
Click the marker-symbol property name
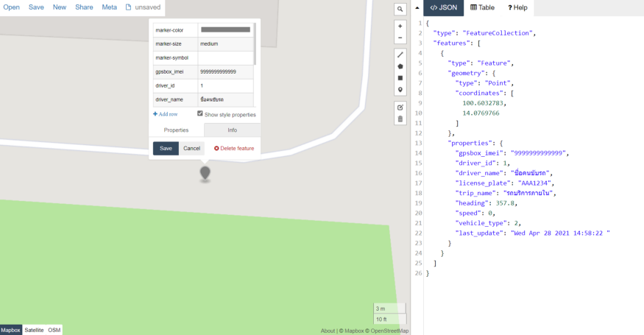[175, 57]
